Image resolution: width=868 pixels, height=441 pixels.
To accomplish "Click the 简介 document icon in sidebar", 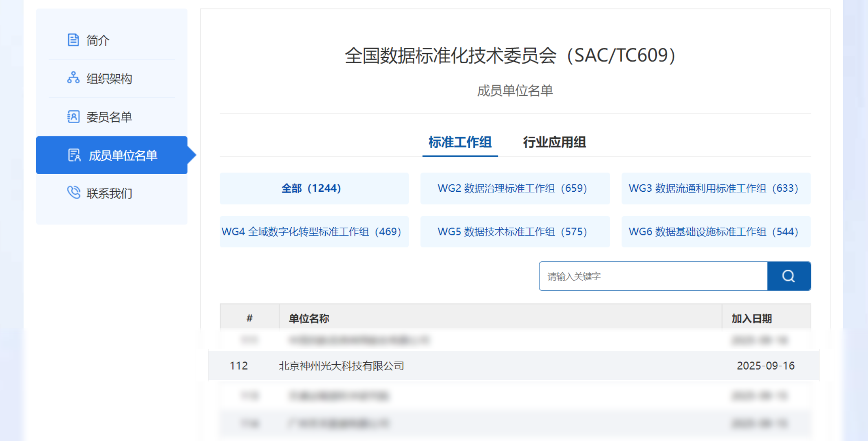I will tap(73, 40).
